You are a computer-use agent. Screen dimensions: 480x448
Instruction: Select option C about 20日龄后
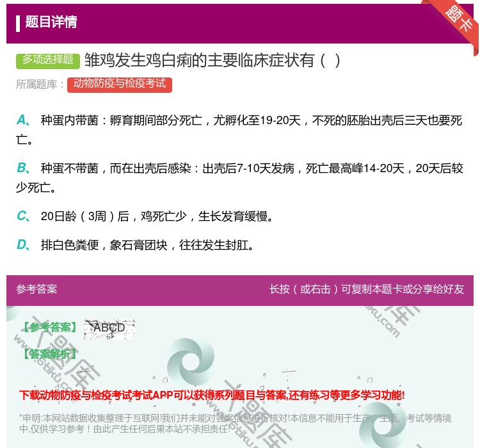pyautogui.click(x=145, y=216)
